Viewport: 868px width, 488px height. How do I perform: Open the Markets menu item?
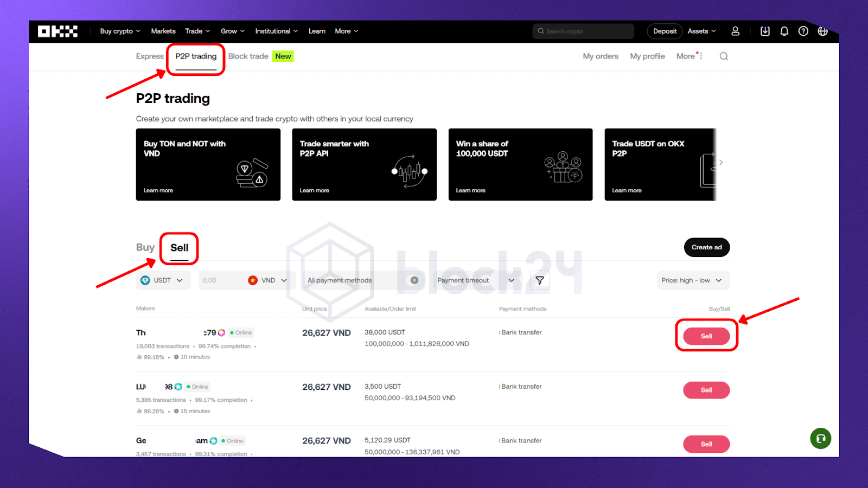click(x=163, y=31)
